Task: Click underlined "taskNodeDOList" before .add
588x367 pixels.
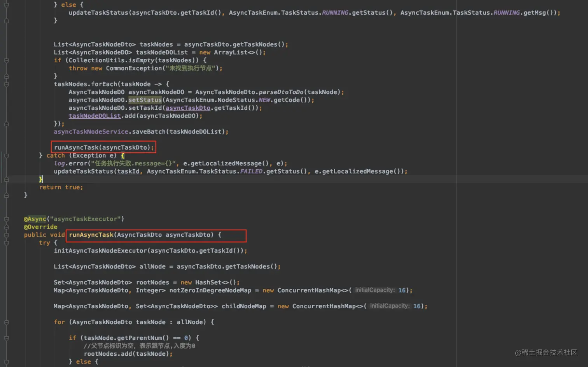Action: pyautogui.click(x=95, y=116)
